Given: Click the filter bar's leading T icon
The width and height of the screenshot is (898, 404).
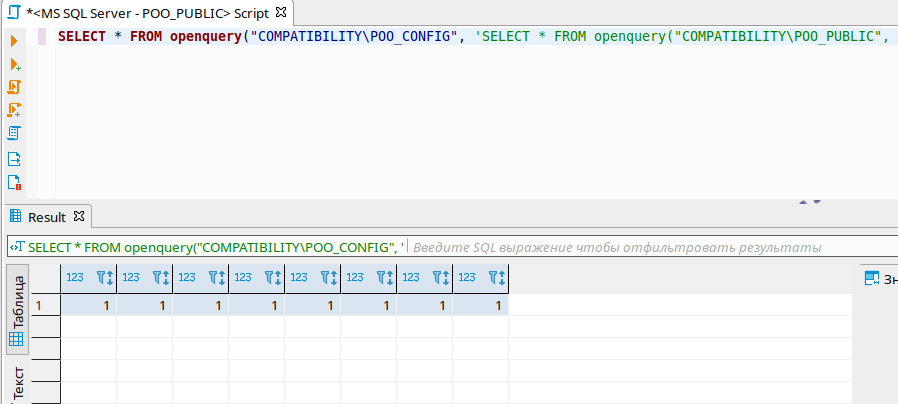Looking at the screenshot, I should point(17,248).
